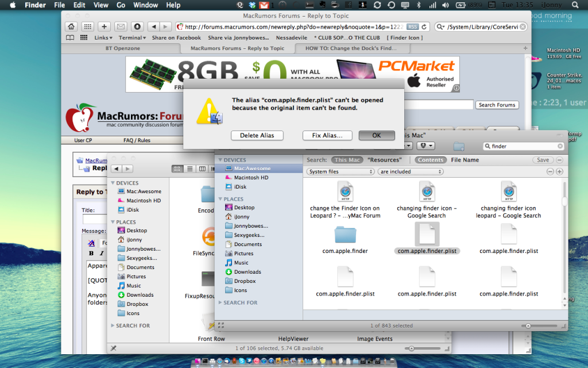This screenshot has width=588, height=368.
Task: Open the 'Share on Facebook' bookmark
Action: 176,37
